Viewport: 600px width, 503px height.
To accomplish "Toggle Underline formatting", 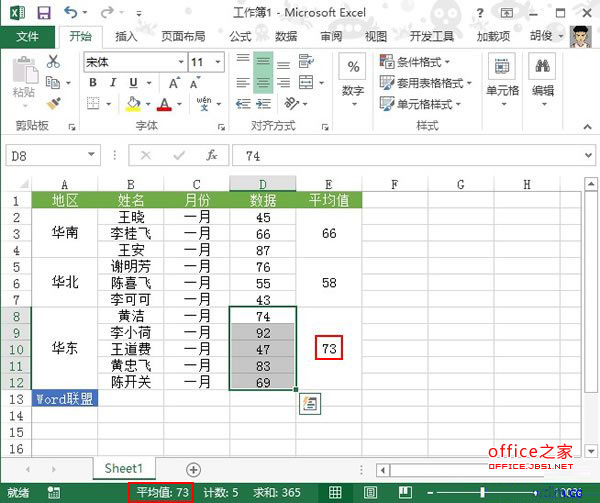I will (x=133, y=83).
